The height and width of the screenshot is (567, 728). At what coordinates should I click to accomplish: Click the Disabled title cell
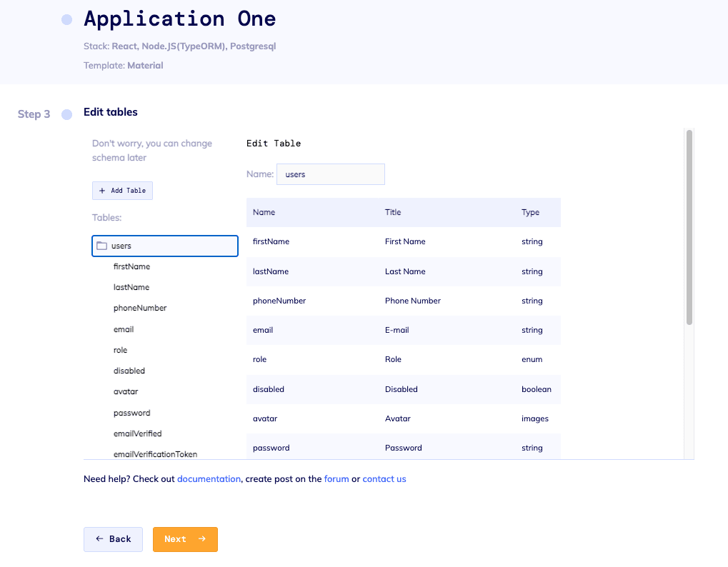pos(401,389)
